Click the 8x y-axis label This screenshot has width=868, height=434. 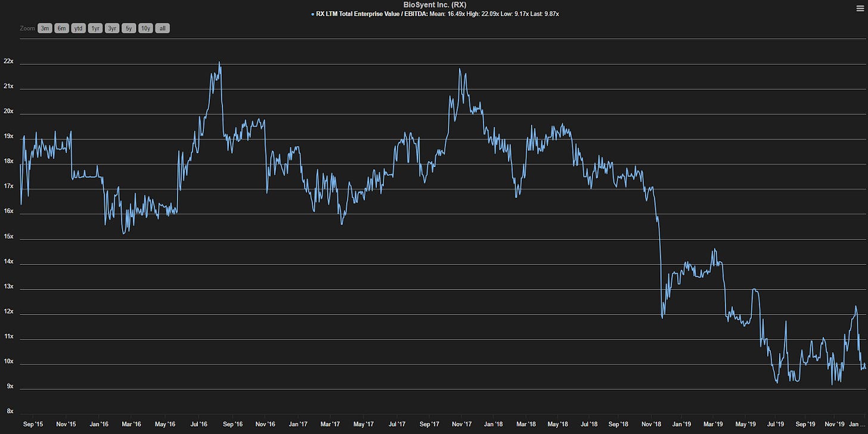10,411
